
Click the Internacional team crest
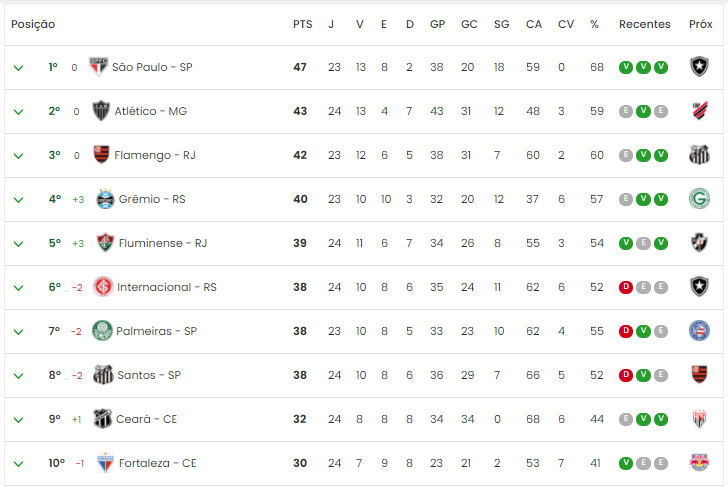(103, 287)
